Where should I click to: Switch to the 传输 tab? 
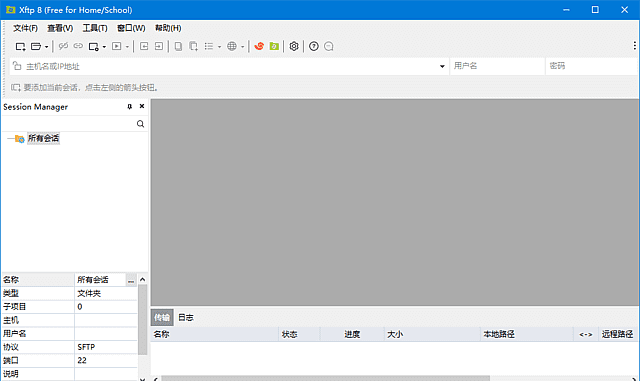pos(162,317)
